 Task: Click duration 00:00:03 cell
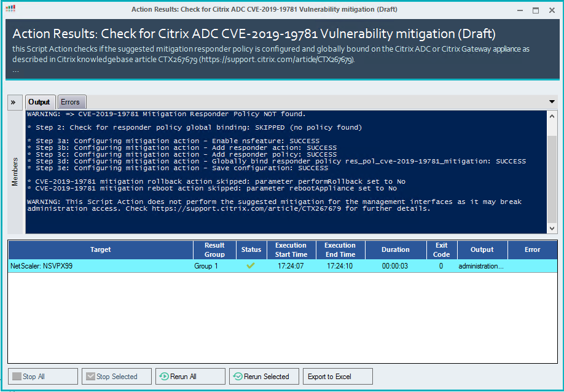[395, 266]
